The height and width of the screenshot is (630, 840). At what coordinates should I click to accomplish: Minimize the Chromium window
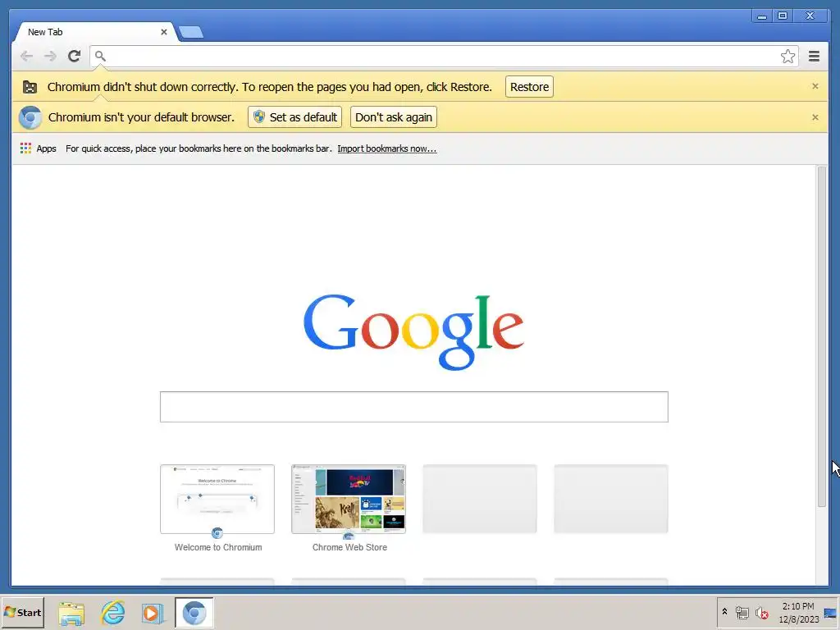[762, 16]
